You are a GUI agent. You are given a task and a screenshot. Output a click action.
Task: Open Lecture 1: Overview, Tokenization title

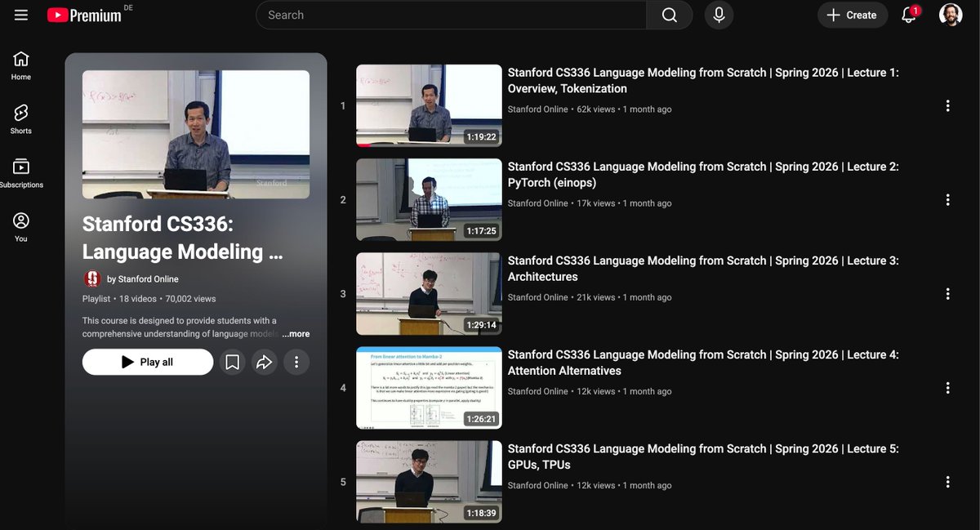[x=703, y=81]
